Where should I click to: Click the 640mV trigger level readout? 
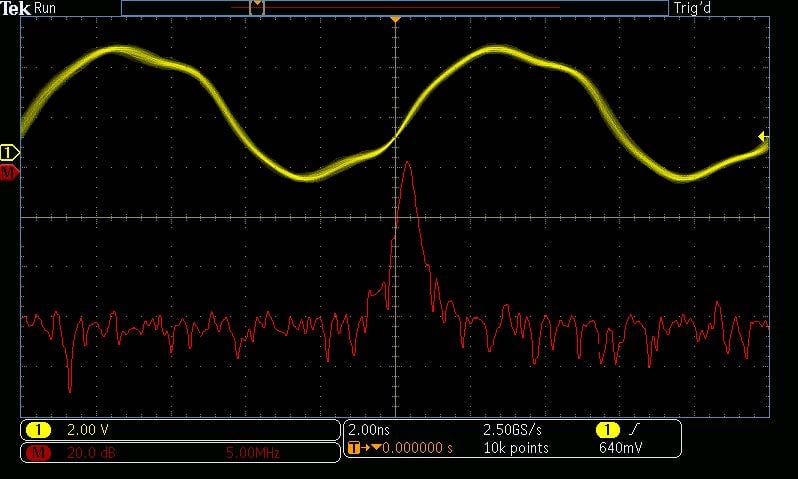pos(618,447)
